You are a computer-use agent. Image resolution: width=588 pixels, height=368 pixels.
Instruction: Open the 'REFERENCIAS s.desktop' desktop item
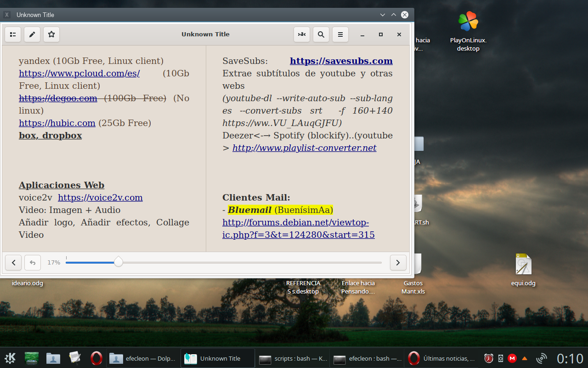tap(303, 287)
